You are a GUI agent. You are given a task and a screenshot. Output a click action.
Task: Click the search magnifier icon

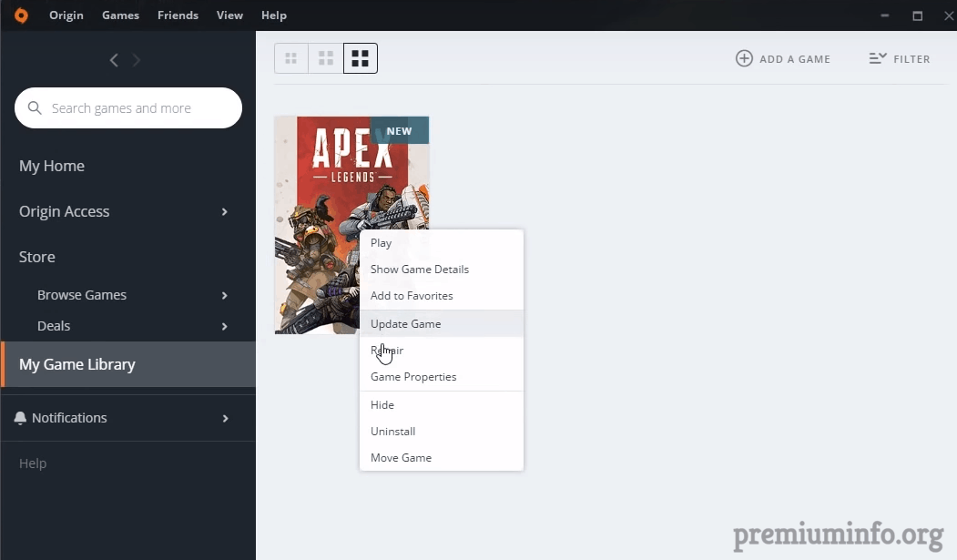tap(35, 108)
